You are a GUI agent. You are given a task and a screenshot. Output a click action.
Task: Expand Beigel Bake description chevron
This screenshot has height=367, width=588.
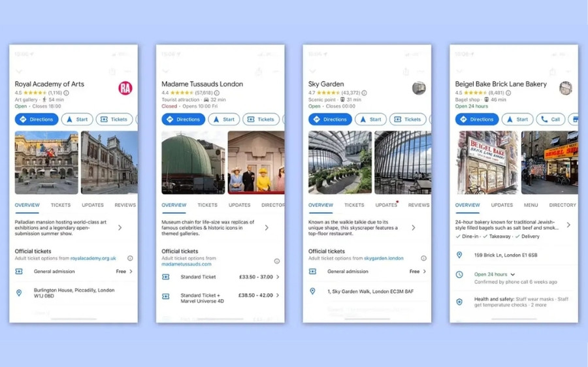(568, 225)
